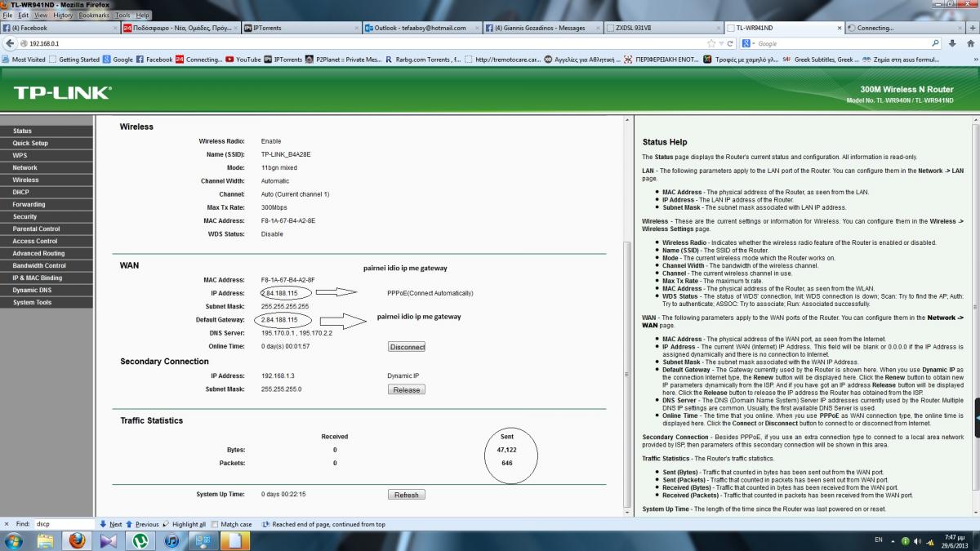The image size is (980, 551).
Task: Click the Refresh button
Action: pos(407,495)
